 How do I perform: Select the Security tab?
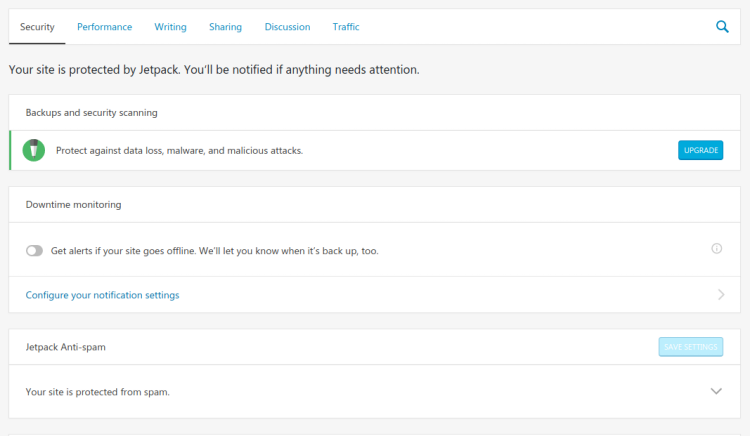(x=37, y=27)
